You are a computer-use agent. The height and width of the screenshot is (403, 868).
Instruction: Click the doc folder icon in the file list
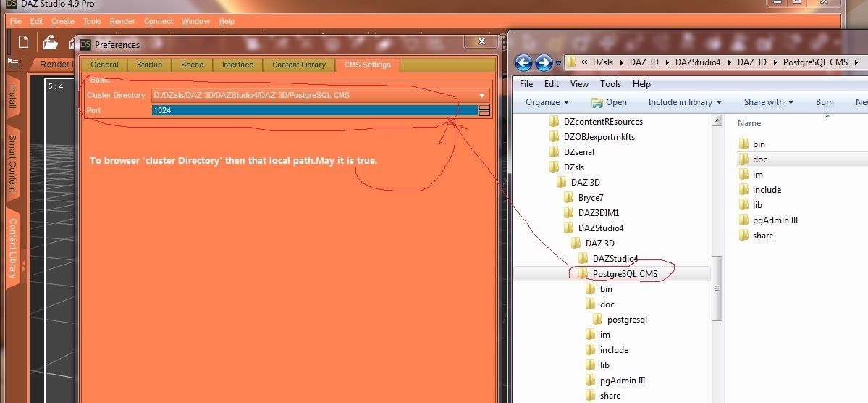coord(743,159)
